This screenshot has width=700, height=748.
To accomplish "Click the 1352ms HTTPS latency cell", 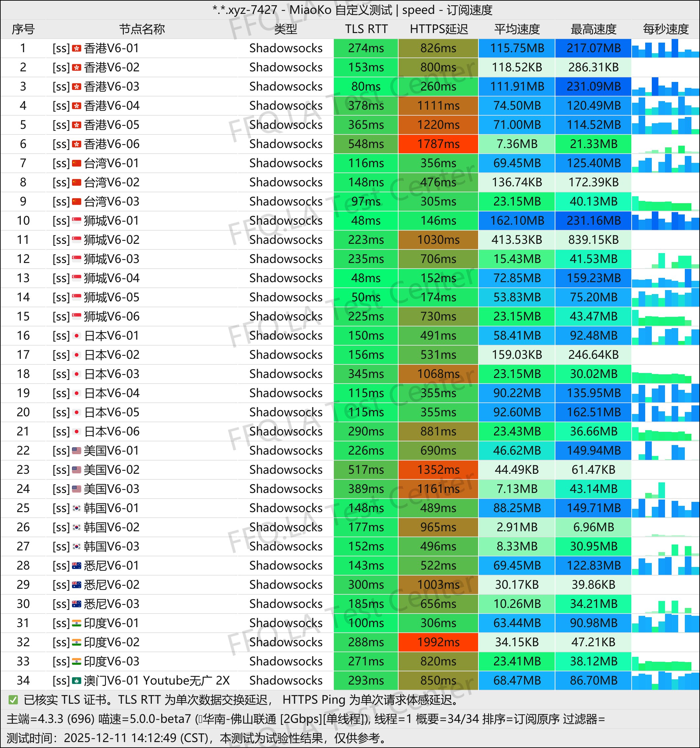I will click(x=438, y=469).
